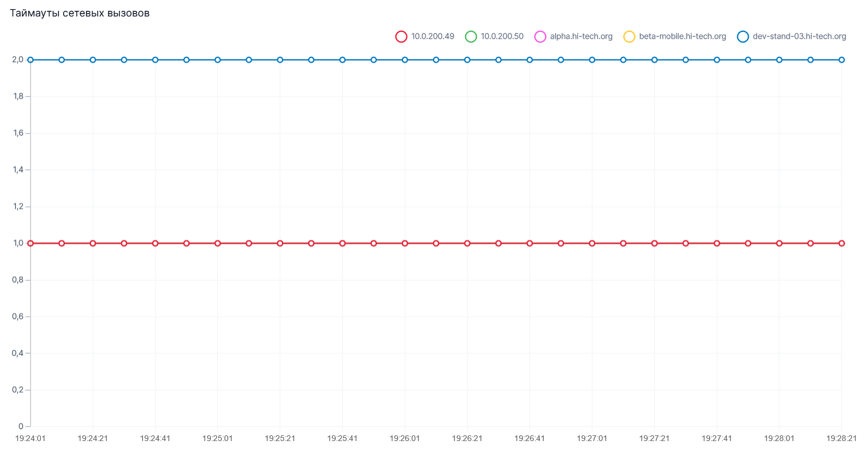Image resolution: width=868 pixels, height=449 pixels.
Task: Click the last blue point at 19:28:21
Action: coord(841,60)
